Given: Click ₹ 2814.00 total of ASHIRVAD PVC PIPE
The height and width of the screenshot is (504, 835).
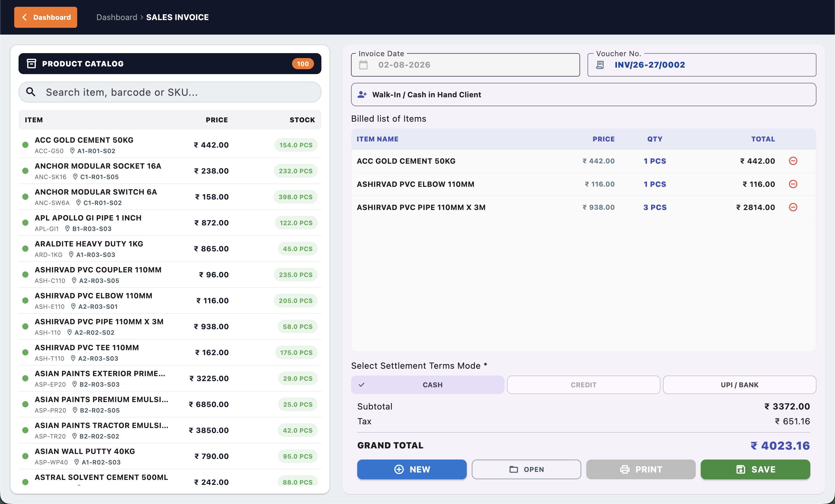Looking at the screenshot, I should coord(755,207).
